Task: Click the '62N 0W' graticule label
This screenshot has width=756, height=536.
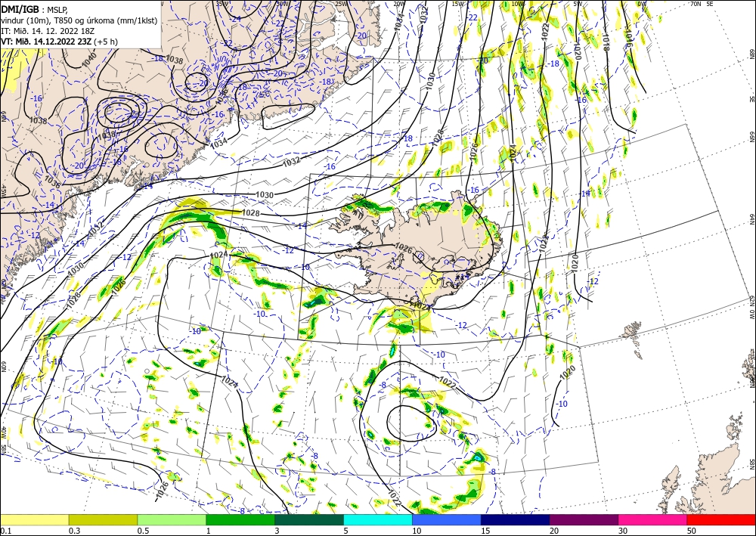Action: [751, 308]
